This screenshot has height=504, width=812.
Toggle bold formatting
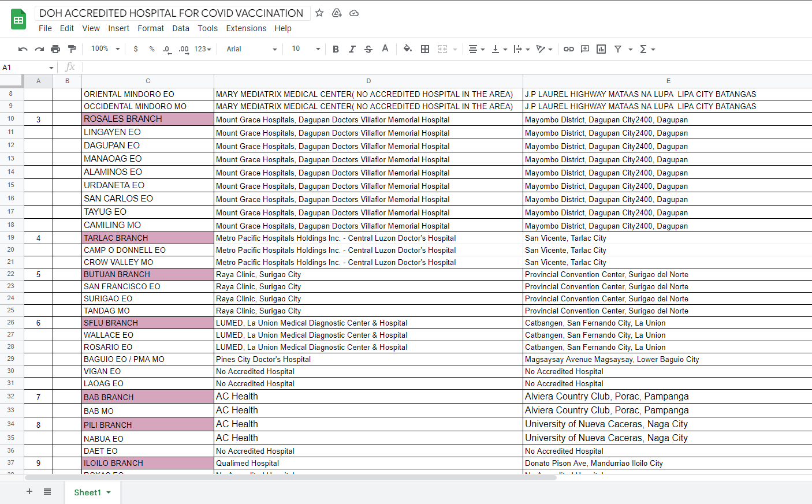click(336, 49)
